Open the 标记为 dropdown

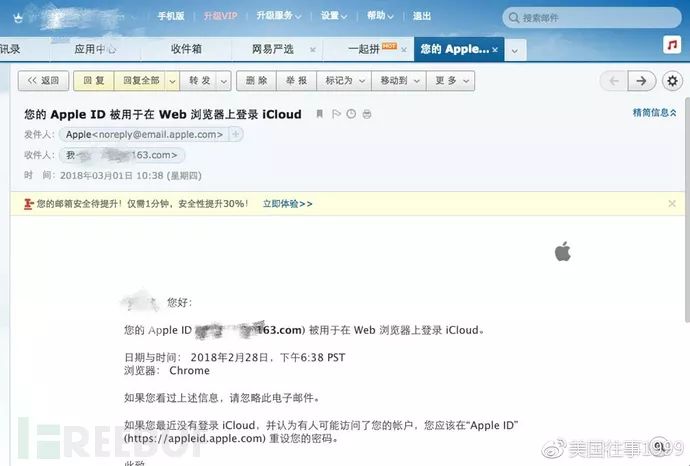click(344, 81)
